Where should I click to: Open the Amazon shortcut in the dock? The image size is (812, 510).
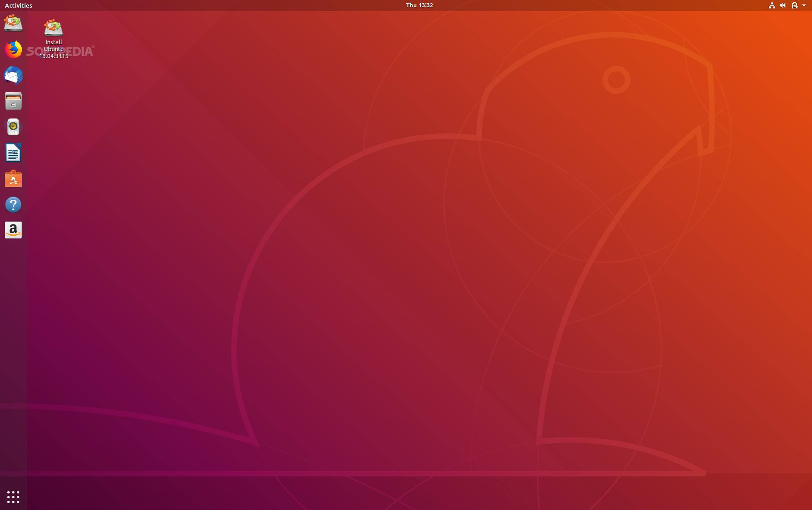(x=13, y=230)
